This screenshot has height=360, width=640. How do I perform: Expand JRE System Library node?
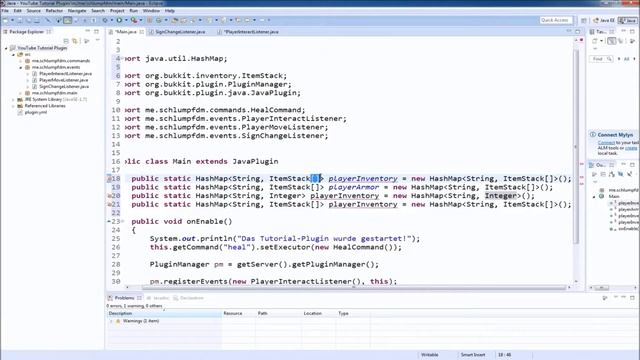(x=13, y=100)
